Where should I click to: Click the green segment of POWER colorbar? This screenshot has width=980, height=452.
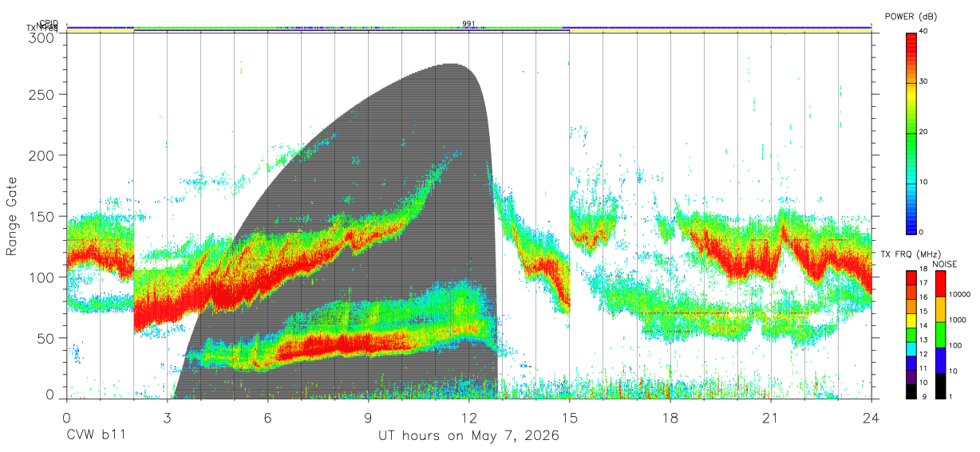pyautogui.click(x=911, y=137)
